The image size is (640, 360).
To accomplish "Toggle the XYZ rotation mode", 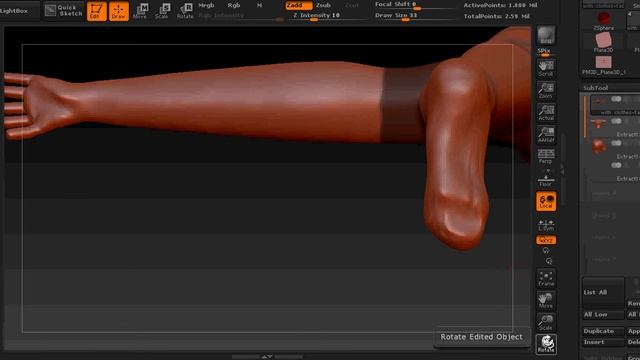I will pos(546,240).
